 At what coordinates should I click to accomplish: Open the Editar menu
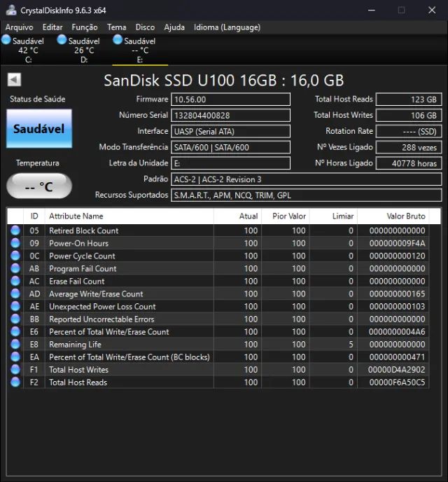[52, 27]
